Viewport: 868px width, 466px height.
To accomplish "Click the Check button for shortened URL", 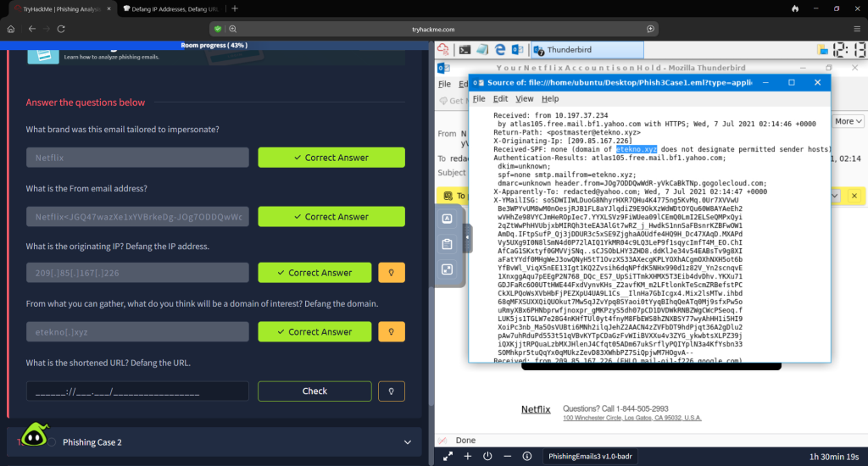I will pyautogui.click(x=314, y=391).
